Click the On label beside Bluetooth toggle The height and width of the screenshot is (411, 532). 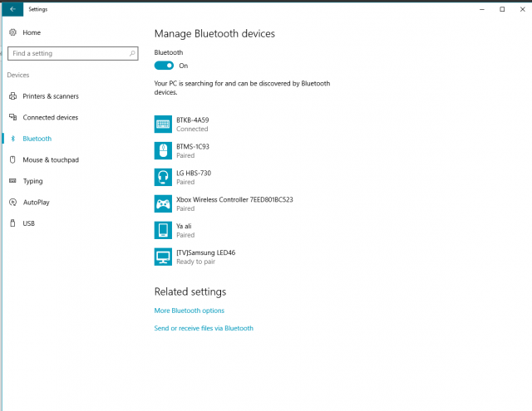click(x=184, y=66)
